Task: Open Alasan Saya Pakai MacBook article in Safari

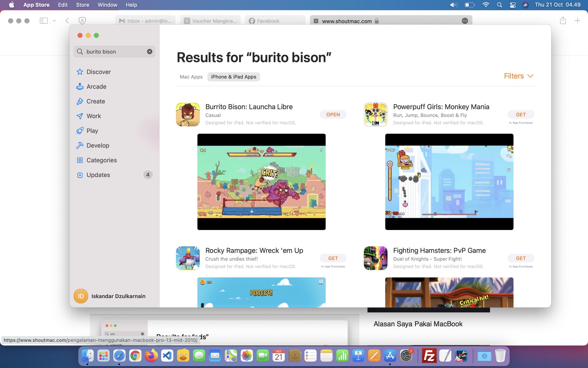Action: coord(418,324)
